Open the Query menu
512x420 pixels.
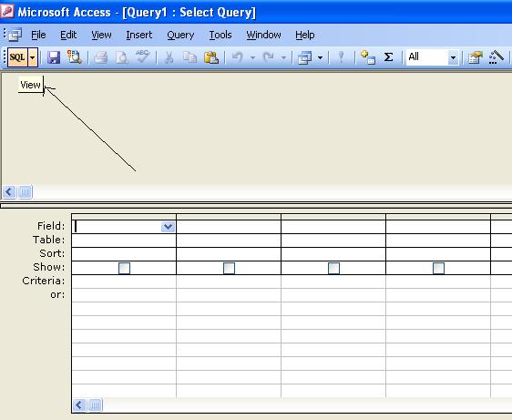(x=180, y=35)
